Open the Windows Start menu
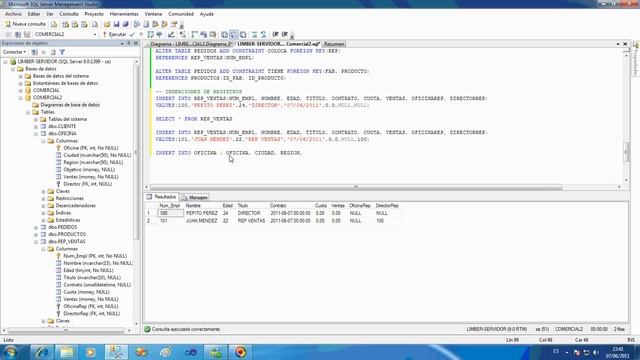 tap(11, 352)
